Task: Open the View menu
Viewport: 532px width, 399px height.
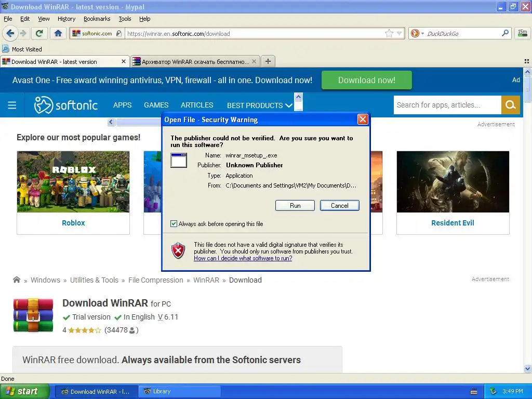Action: (x=44, y=19)
